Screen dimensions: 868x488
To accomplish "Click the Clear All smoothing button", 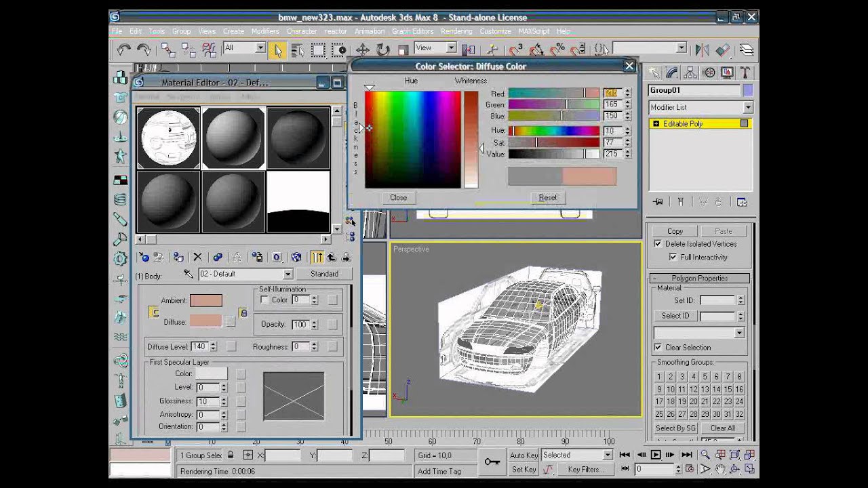I will 723,428.
